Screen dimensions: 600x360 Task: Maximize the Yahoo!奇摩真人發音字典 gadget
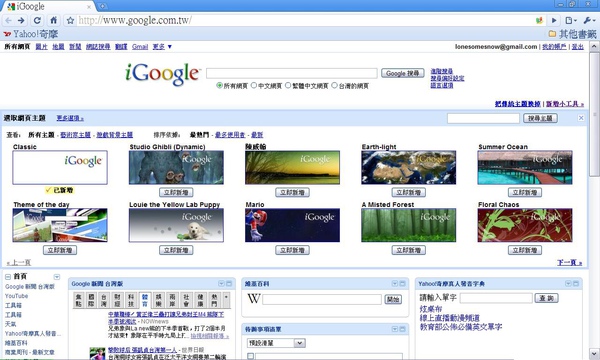click(x=576, y=283)
